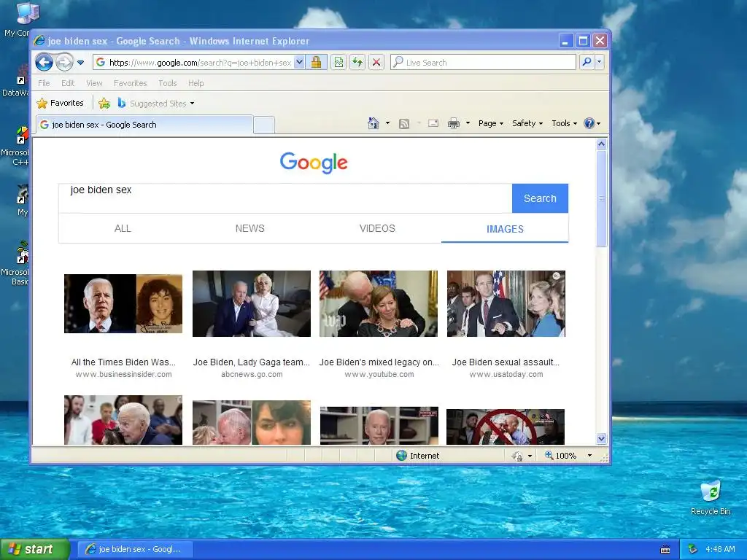Click the page scrollbar down arrow

(x=601, y=438)
